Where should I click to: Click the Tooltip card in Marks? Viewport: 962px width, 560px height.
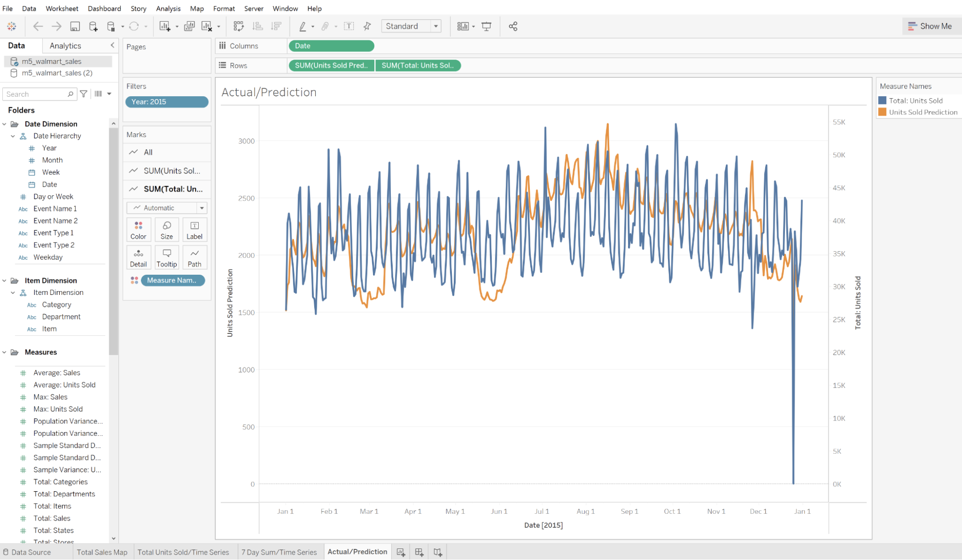pos(167,257)
